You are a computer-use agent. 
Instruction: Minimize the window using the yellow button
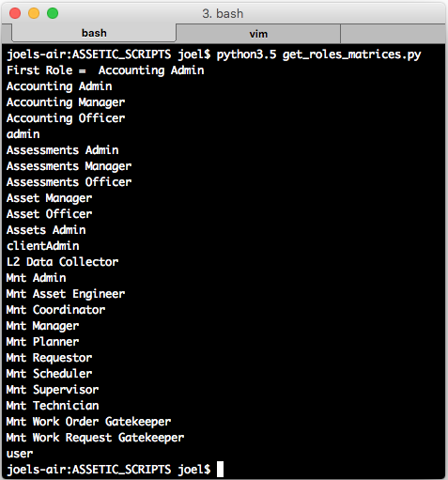(34, 13)
